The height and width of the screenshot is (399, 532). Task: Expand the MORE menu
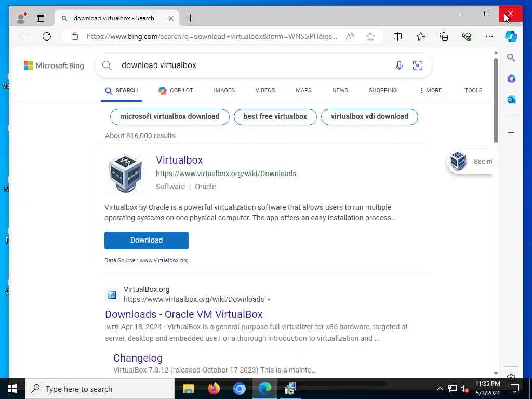[x=431, y=90]
